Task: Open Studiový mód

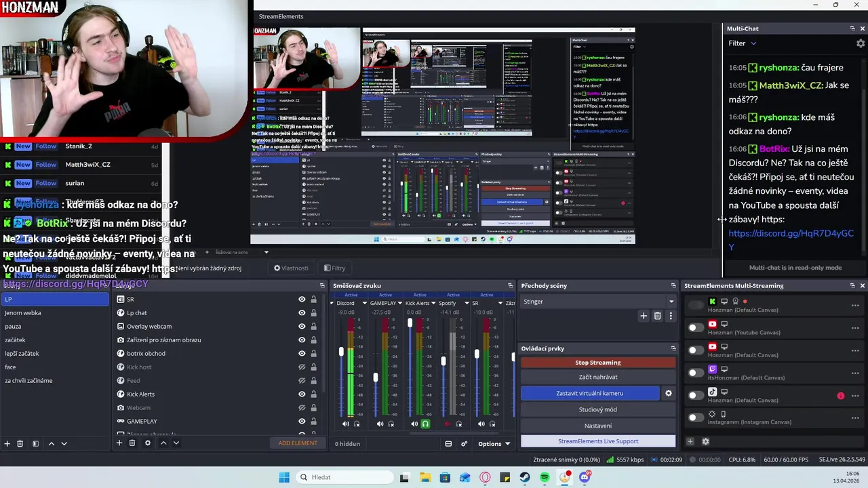Action: pyautogui.click(x=598, y=409)
